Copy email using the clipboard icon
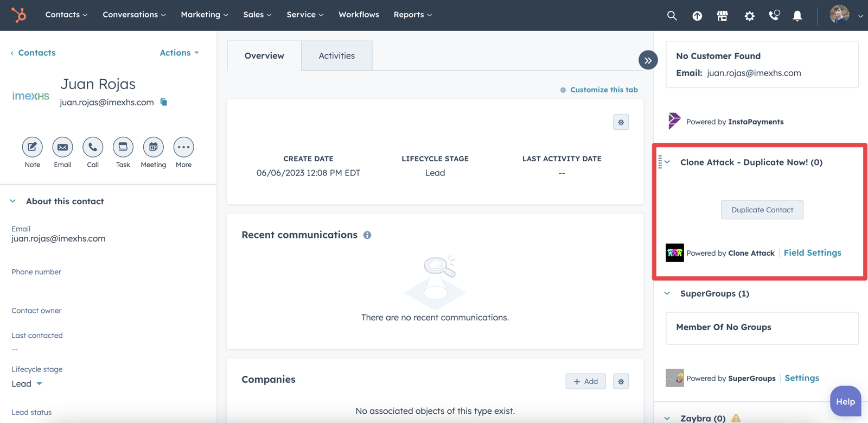The height and width of the screenshot is (423, 868). (164, 102)
